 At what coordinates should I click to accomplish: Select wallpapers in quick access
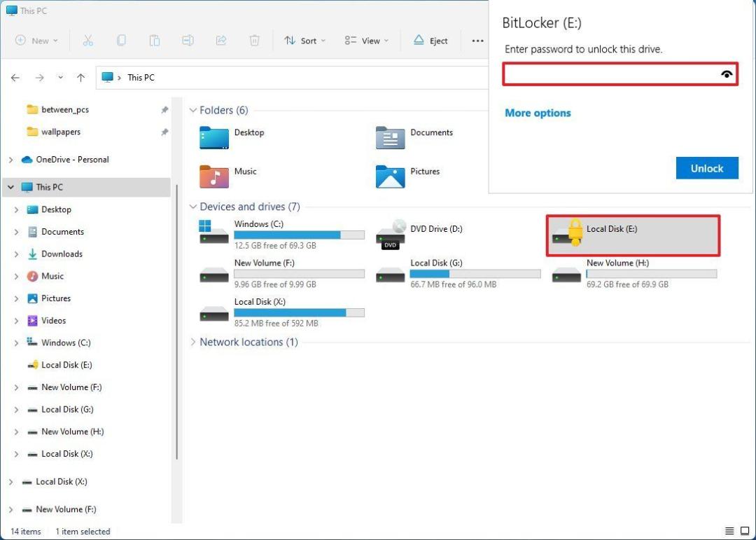coord(61,132)
